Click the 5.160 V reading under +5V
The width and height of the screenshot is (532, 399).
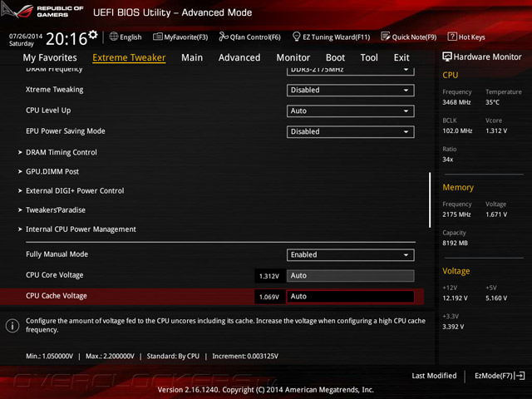(496, 298)
